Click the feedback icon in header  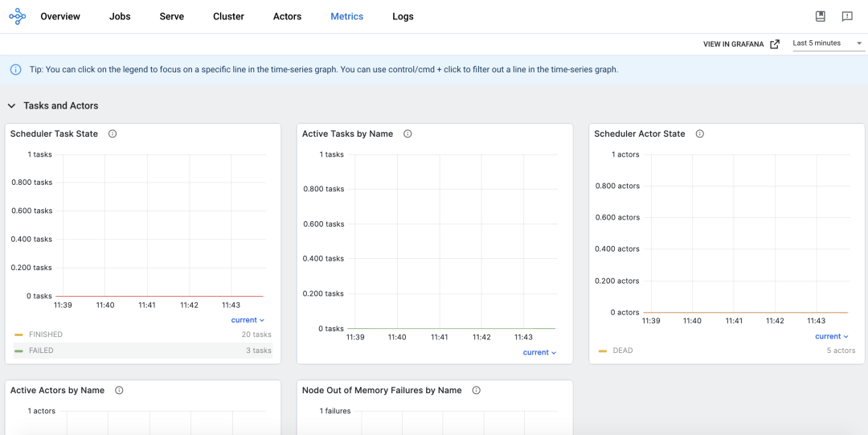[847, 16]
